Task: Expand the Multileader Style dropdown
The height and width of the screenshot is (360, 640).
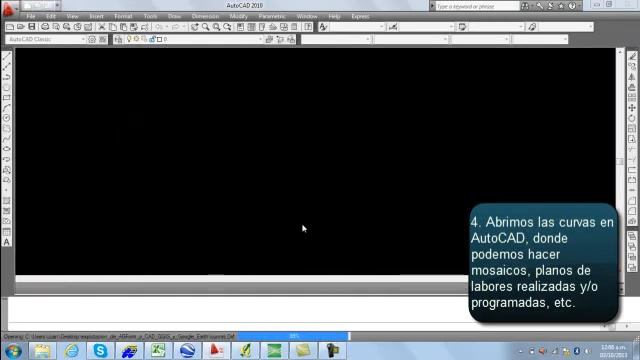Action: 590,27
